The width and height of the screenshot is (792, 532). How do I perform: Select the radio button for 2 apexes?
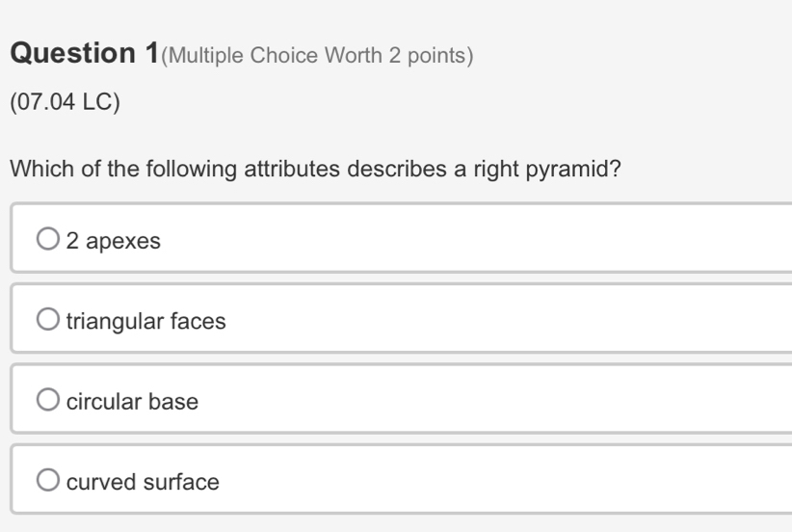point(48,240)
